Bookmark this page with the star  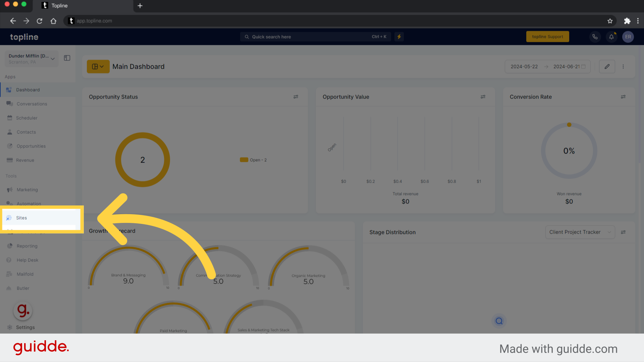coord(610,21)
